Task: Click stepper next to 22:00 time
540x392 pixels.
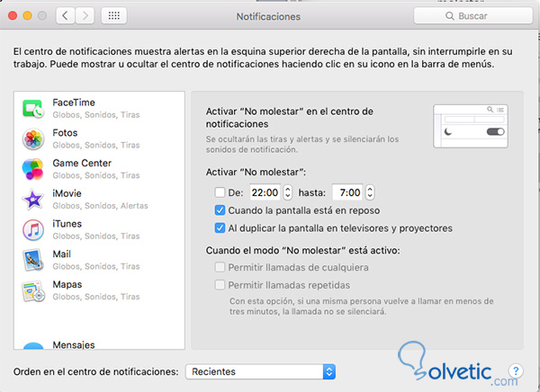Action: (x=288, y=192)
